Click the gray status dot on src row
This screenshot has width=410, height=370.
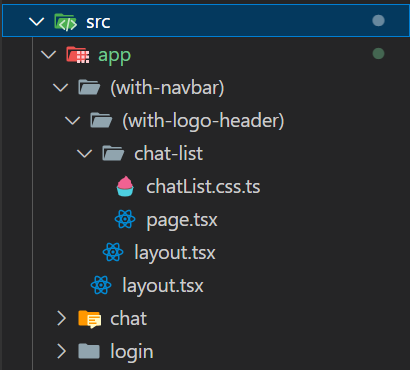pyautogui.click(x=378, y=21)
